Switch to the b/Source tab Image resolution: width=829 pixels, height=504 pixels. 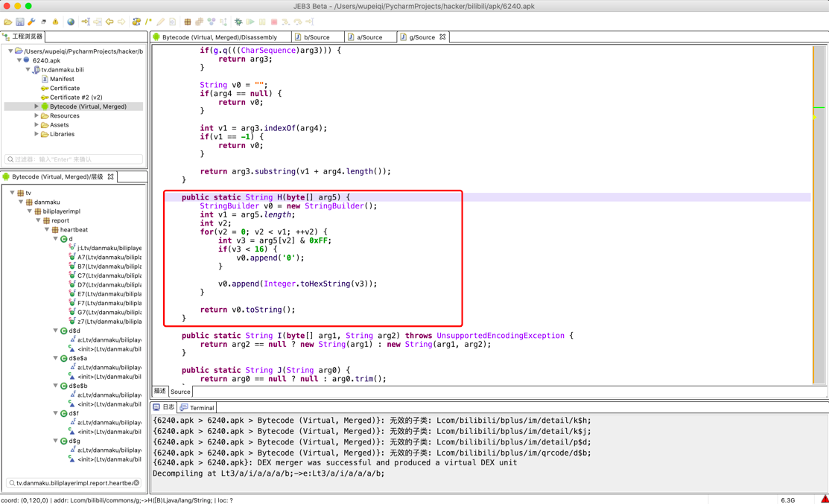(316, 37)
